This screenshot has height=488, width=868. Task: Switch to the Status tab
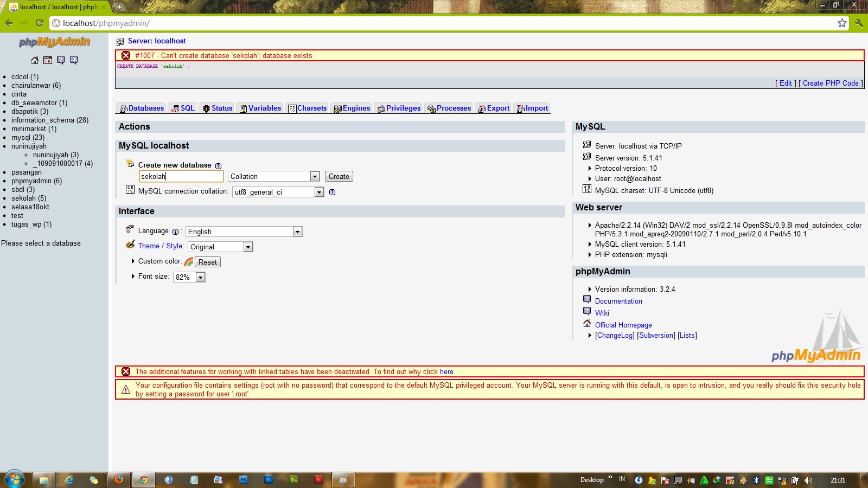217,108
